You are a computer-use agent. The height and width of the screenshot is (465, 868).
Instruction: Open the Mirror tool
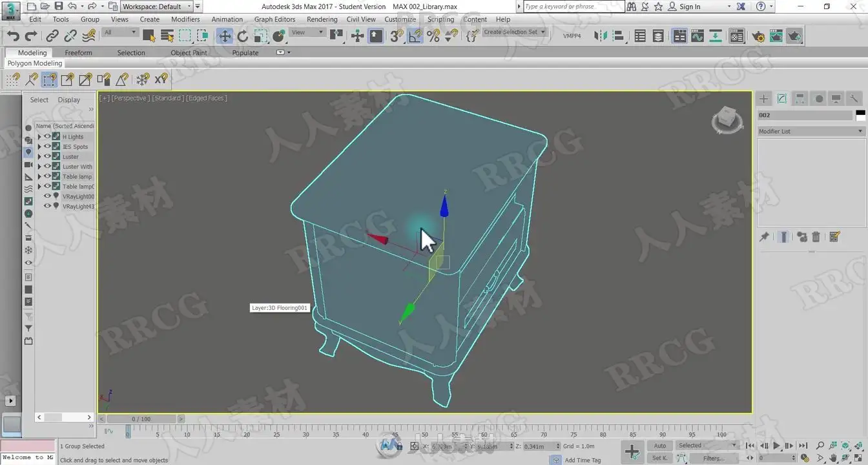601,36
